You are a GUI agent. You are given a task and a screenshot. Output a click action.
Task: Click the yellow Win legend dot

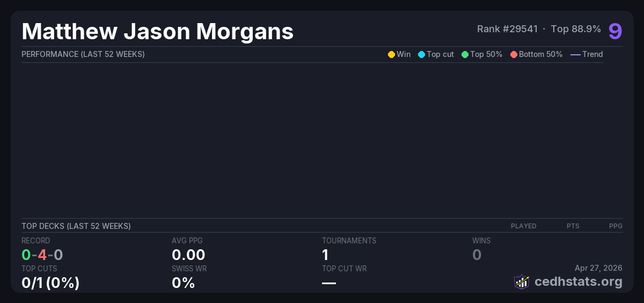391,54
